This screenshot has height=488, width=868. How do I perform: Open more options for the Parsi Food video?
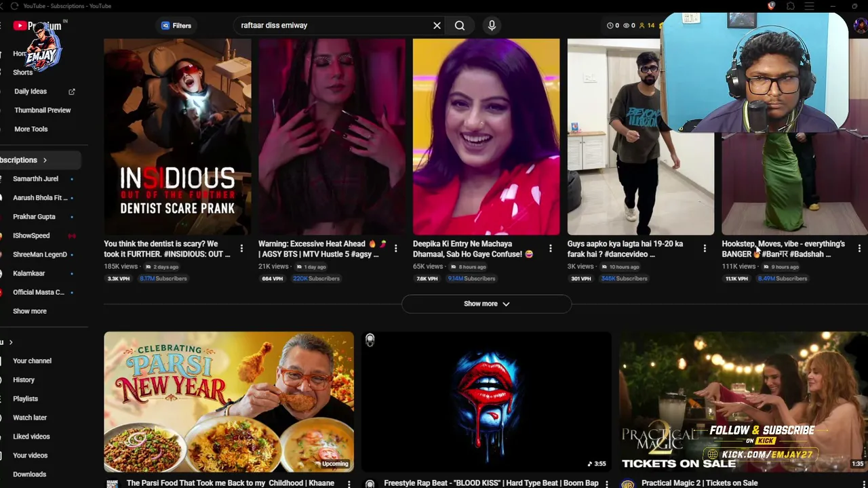point(349,484)
